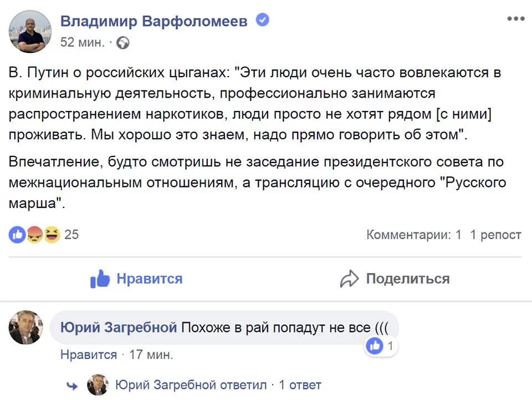The height and width of the screenshot is (400, 532).
Task: Open the three-dot post options menu
Action: (516, 18)
